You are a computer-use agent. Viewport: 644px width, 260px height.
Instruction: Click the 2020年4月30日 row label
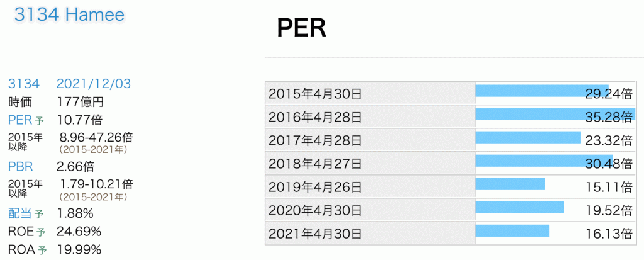coord(315,210)
